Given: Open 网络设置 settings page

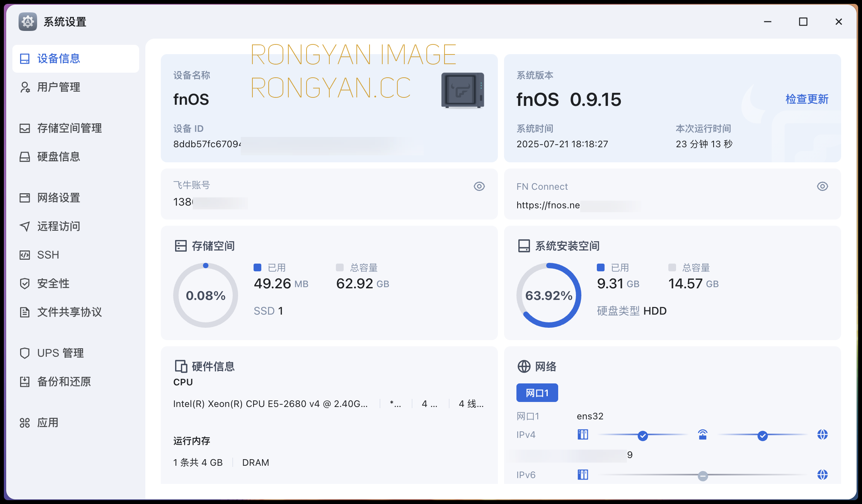Looking at the screenshot, I should (x=76, y=198).
